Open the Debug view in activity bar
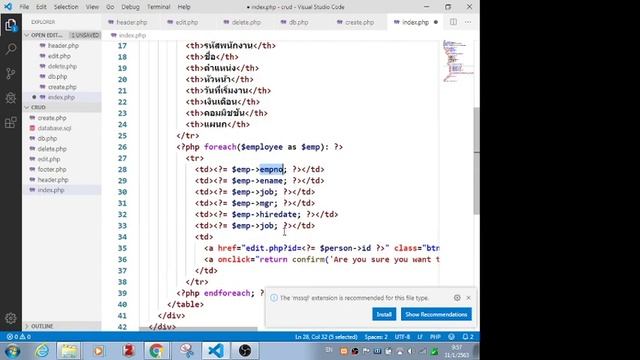Screen dimensions: 640x360 (x=11, y=98)
